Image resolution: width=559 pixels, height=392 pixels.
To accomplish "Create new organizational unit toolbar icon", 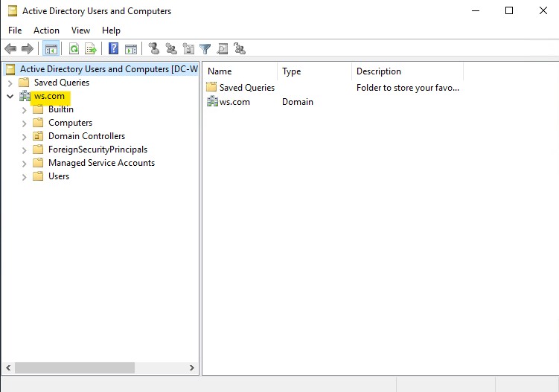I will coord(188,48).
